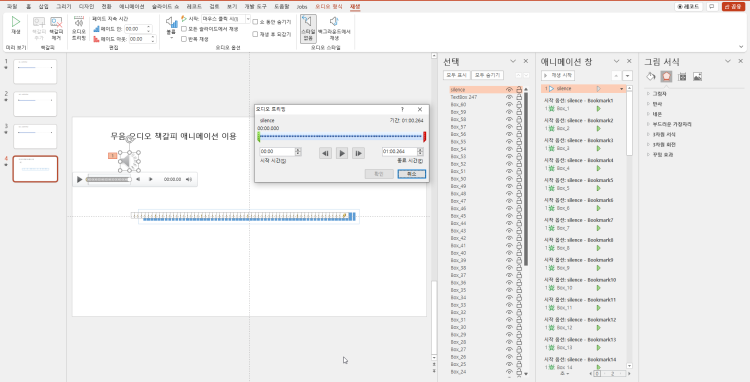Click the 재생 preview play icon in ribbon
Viewport: 750px width, 382px height.
16,22
